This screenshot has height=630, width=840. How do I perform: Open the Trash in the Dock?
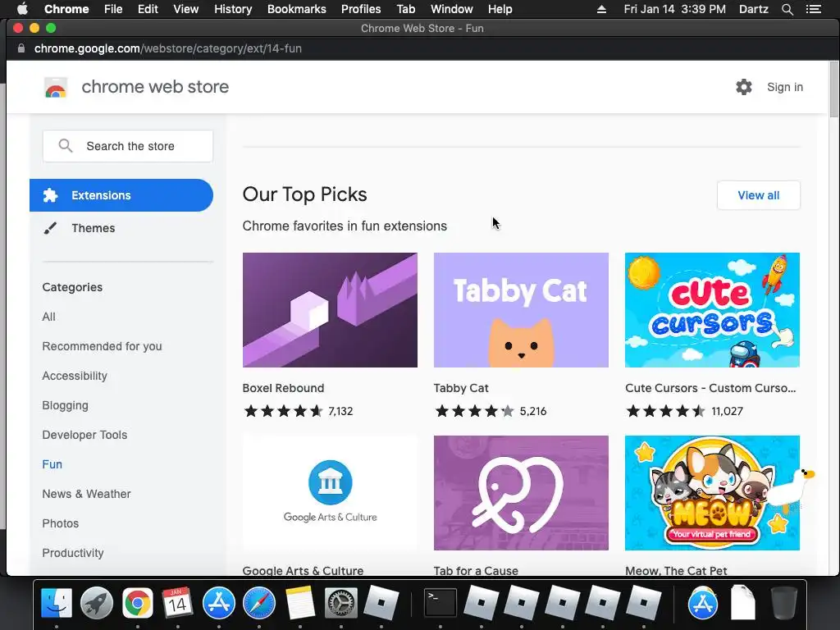tap(783, 603)
